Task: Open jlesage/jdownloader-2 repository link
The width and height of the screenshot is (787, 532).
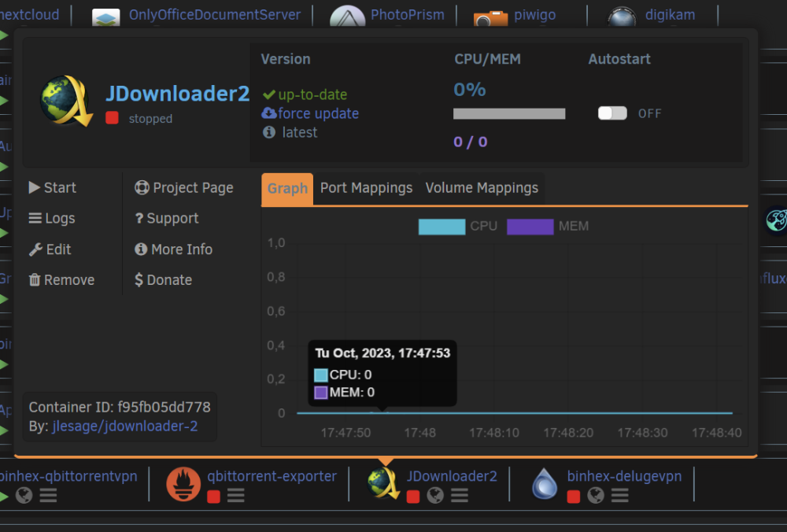Action: 125,426
